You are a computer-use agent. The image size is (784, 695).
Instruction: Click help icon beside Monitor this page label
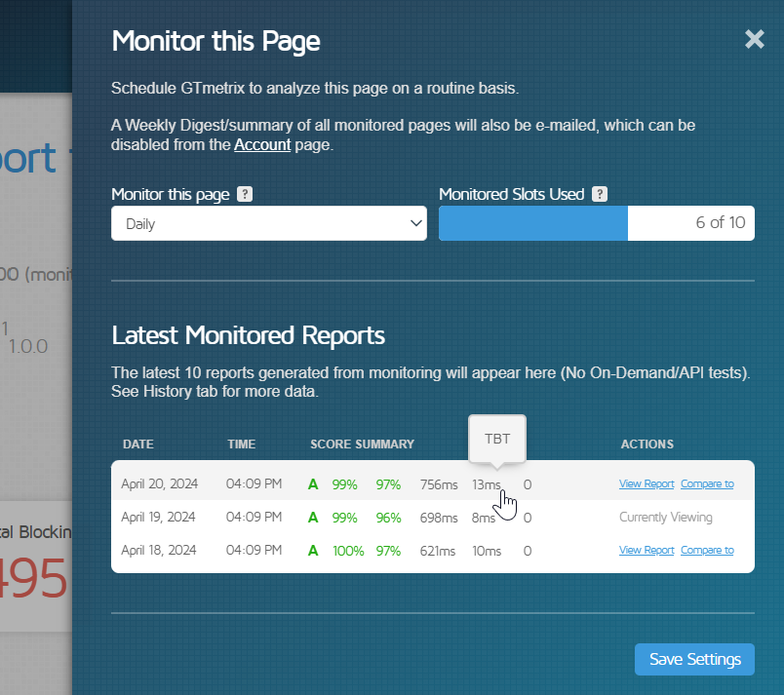click(245, 194)
